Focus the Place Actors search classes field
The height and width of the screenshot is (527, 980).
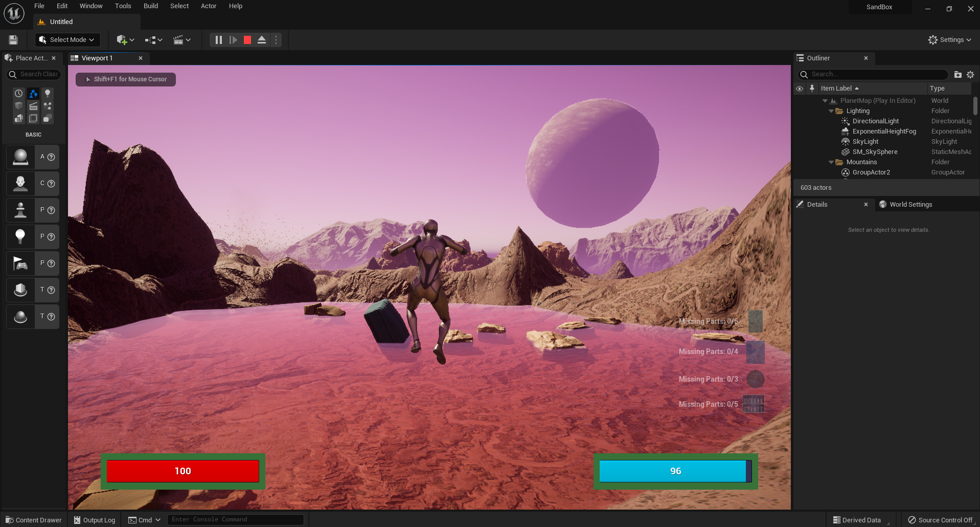[34, 75]
